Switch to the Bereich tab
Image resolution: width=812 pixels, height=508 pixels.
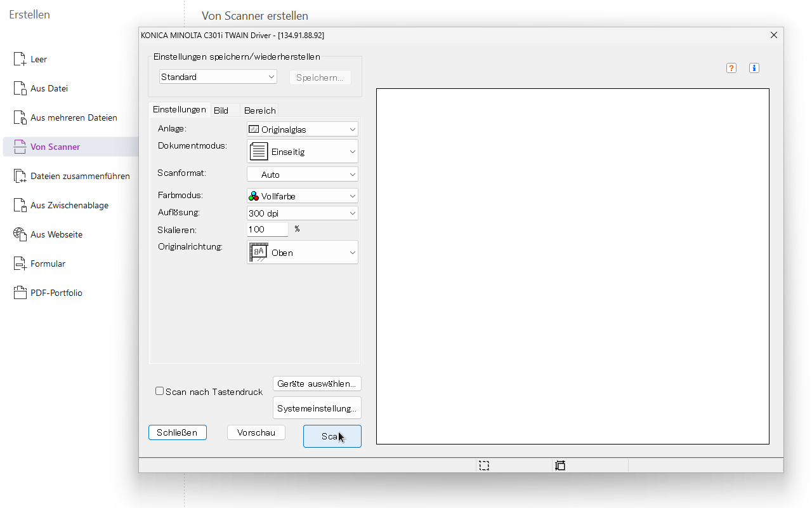[259, 110]
